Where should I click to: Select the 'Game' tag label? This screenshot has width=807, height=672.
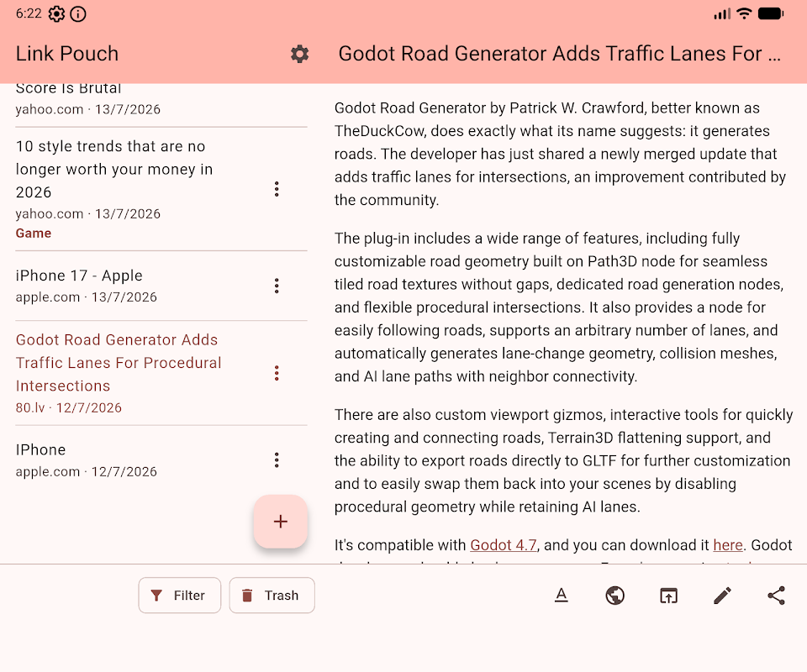pyautogui.click(x=34, y=234)
